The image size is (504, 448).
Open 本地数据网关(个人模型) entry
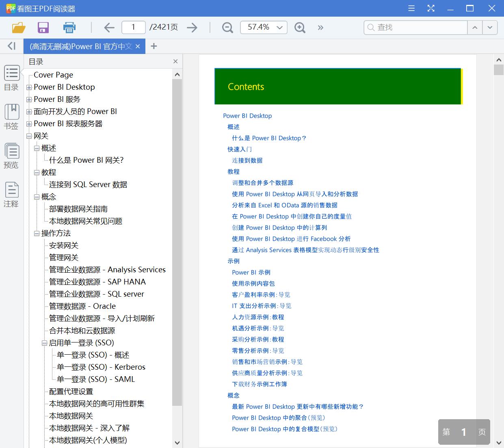click(x=88, y=440)
